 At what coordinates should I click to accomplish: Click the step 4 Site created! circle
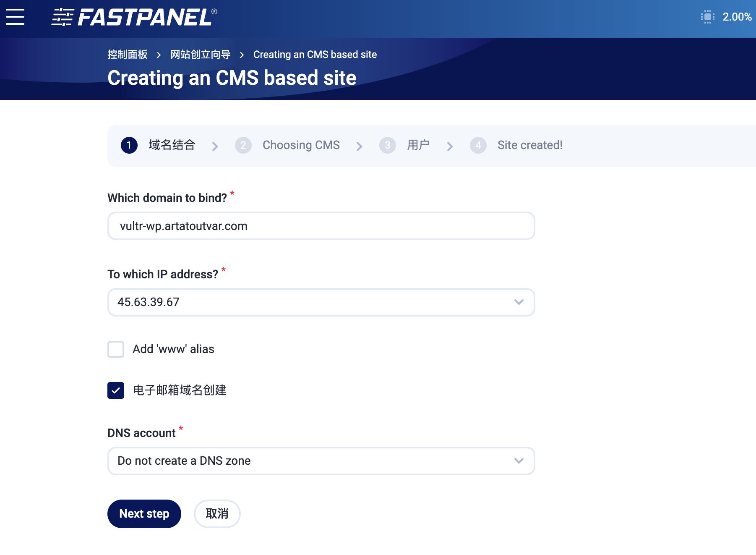pyautogui.click(x=478, y=145)
